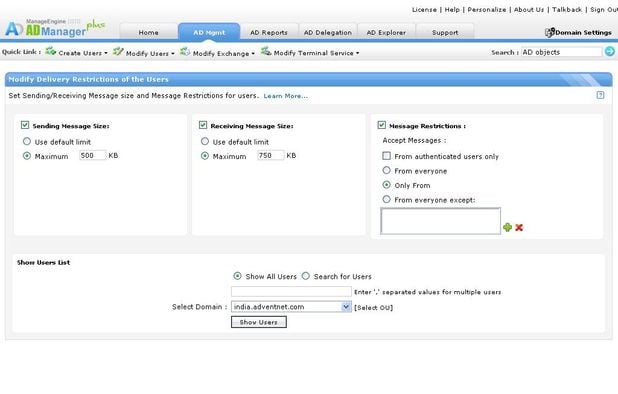Select Maximum option for sending size
The height and width of the screenshot is (394, 618).
pos(26,156)
